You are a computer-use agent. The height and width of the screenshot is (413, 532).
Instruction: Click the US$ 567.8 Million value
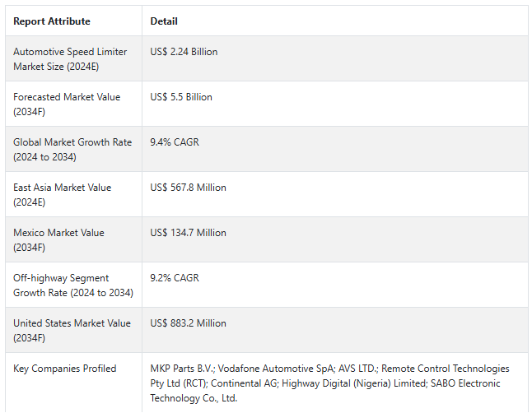188,188
